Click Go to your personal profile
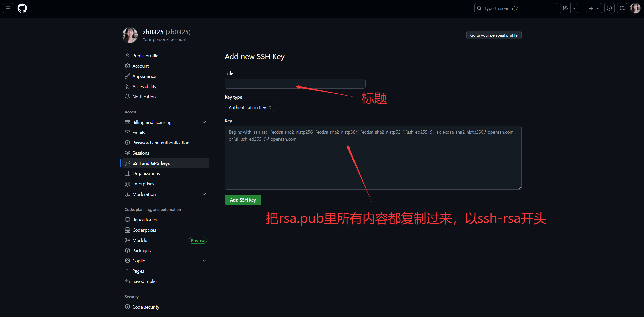 (x=493, y=35)
